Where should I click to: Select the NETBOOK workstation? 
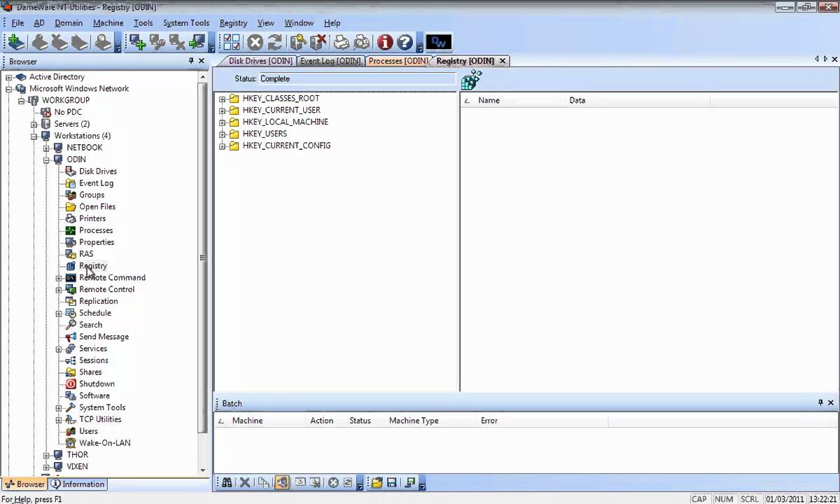click(84, 148)
